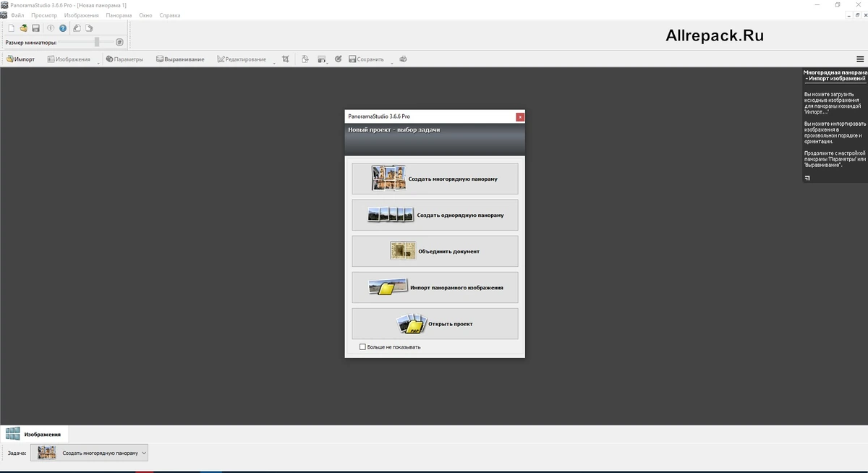Rotate image left icon in top toolbar

77,28
